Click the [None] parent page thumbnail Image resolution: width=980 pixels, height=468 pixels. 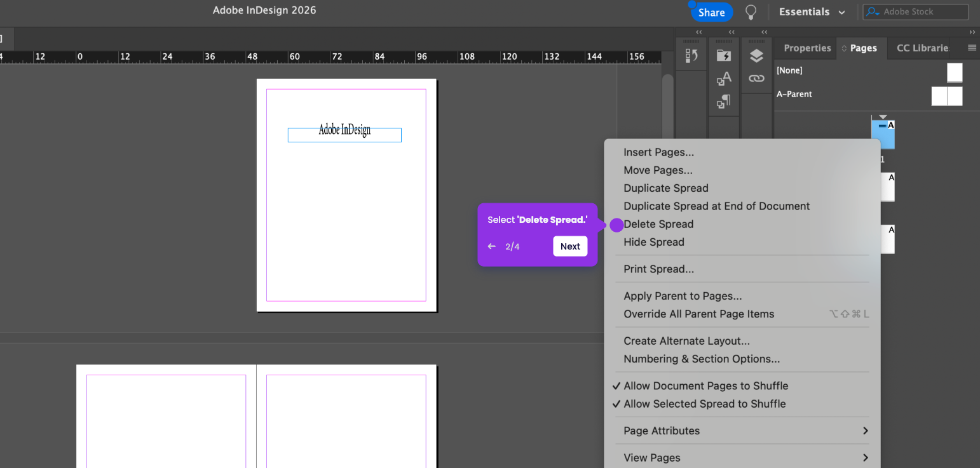coord(955,72)
